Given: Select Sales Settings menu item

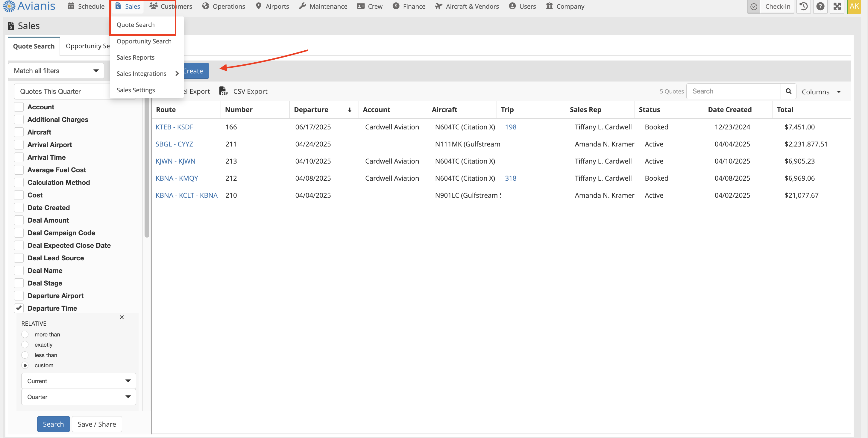Looking at the screenshot, I should click(136, 90).
